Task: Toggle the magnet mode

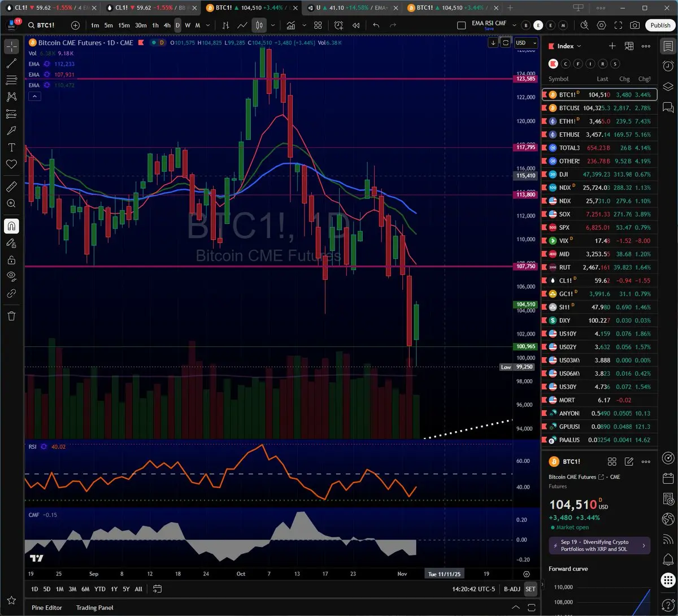Action: pyautogui.click(x=11, y=226)
